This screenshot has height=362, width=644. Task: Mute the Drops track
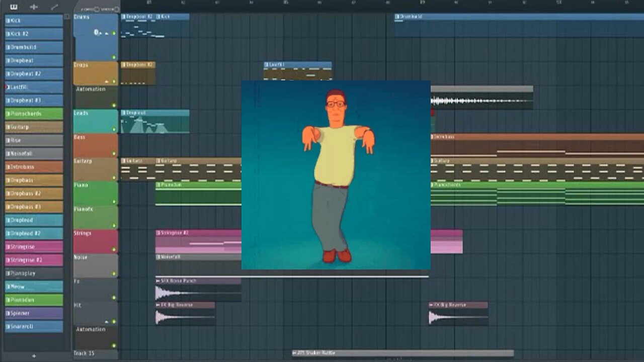pos(114,81)
